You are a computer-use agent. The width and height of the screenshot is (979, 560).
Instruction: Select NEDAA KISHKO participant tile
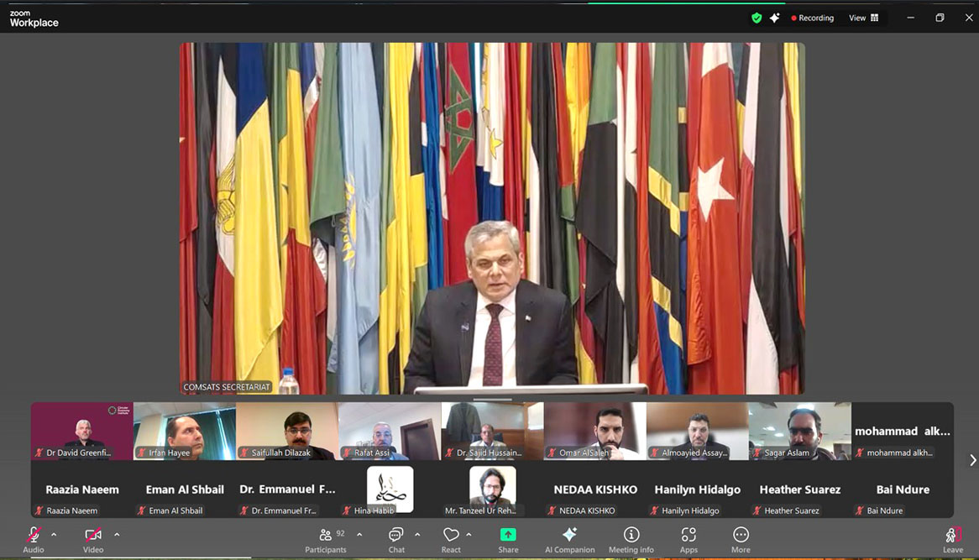coord(595,489)
